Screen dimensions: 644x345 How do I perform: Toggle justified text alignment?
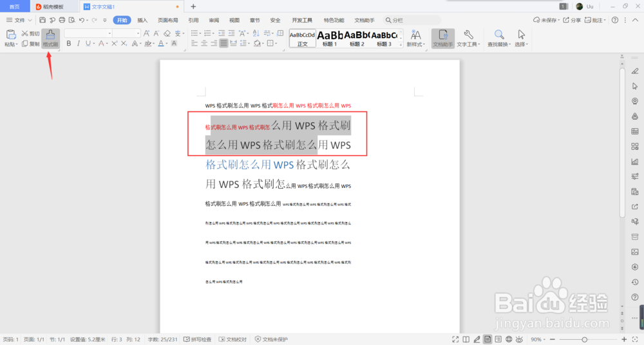223,43
